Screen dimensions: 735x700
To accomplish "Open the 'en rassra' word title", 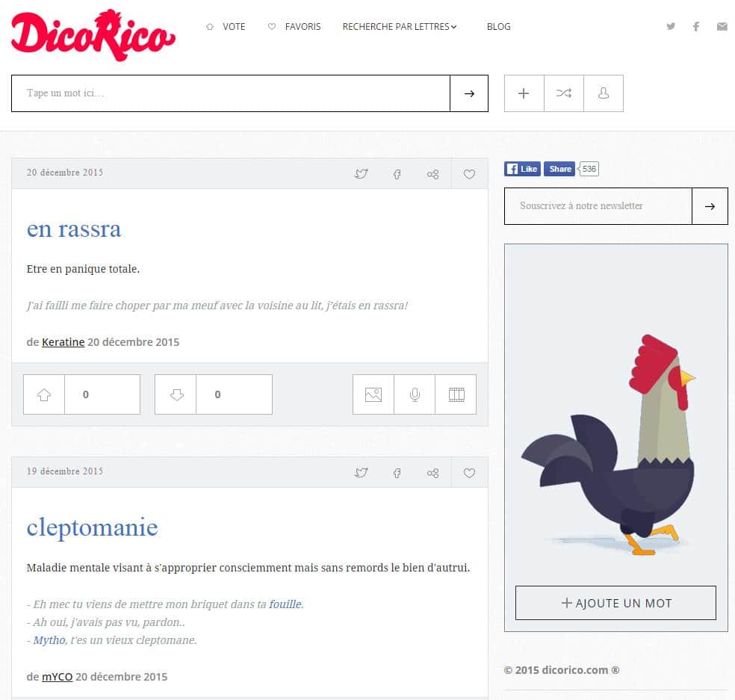I will tap(74, 229).
